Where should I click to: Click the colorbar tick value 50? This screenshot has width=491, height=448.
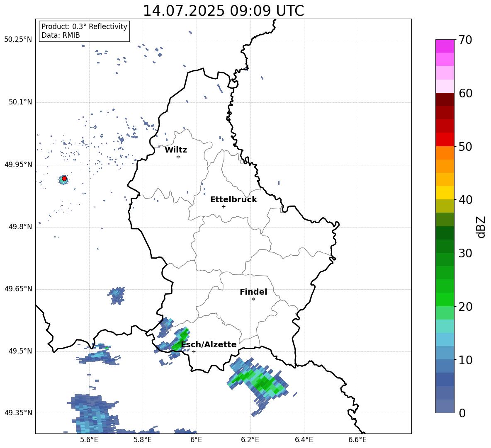[465, 146]
